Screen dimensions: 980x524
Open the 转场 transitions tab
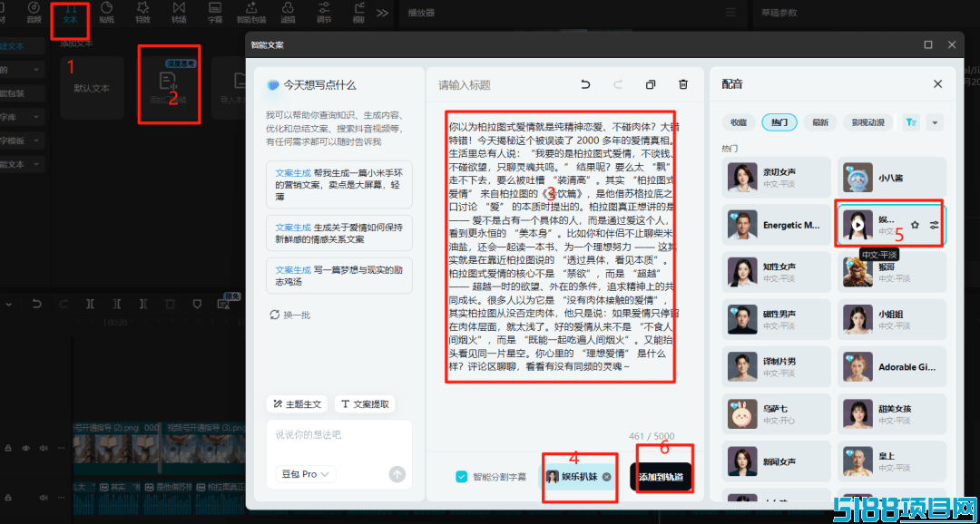point(179,13)
